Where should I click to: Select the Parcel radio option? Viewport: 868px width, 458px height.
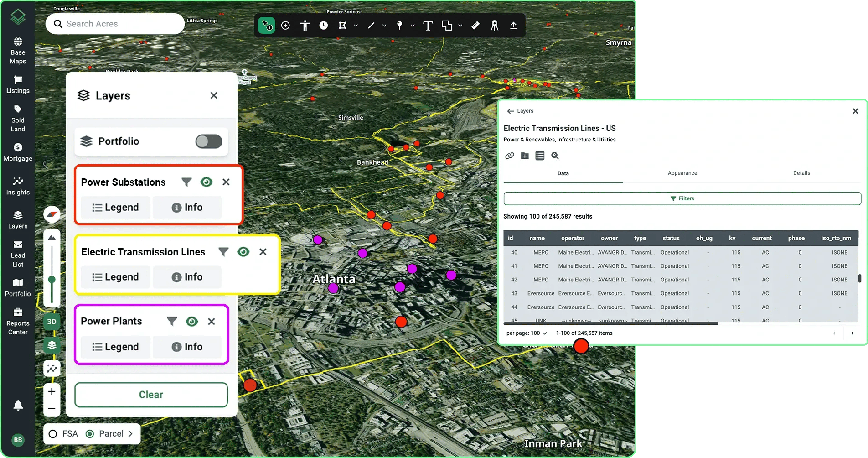pyautogui.click(x=90, y=434)
